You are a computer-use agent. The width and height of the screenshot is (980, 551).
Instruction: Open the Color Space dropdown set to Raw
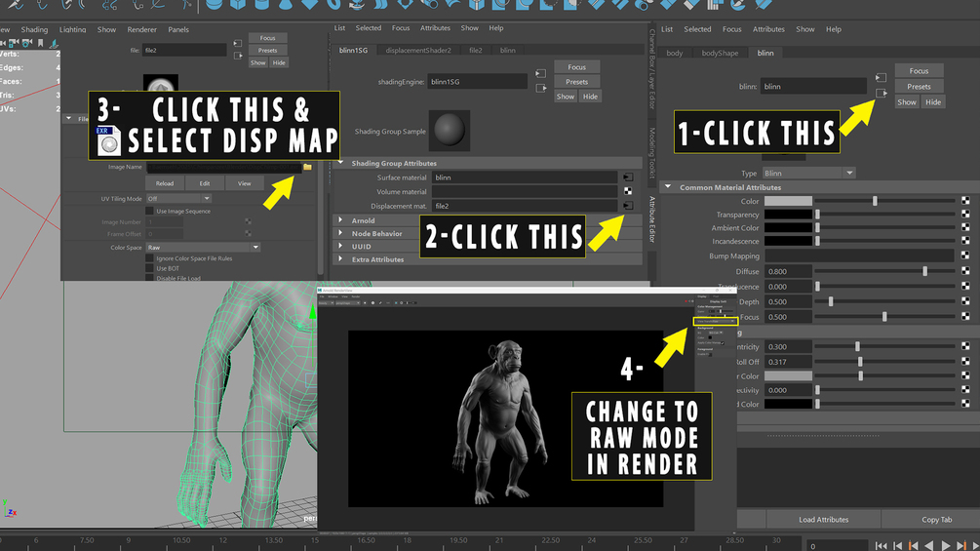[203, 248]
